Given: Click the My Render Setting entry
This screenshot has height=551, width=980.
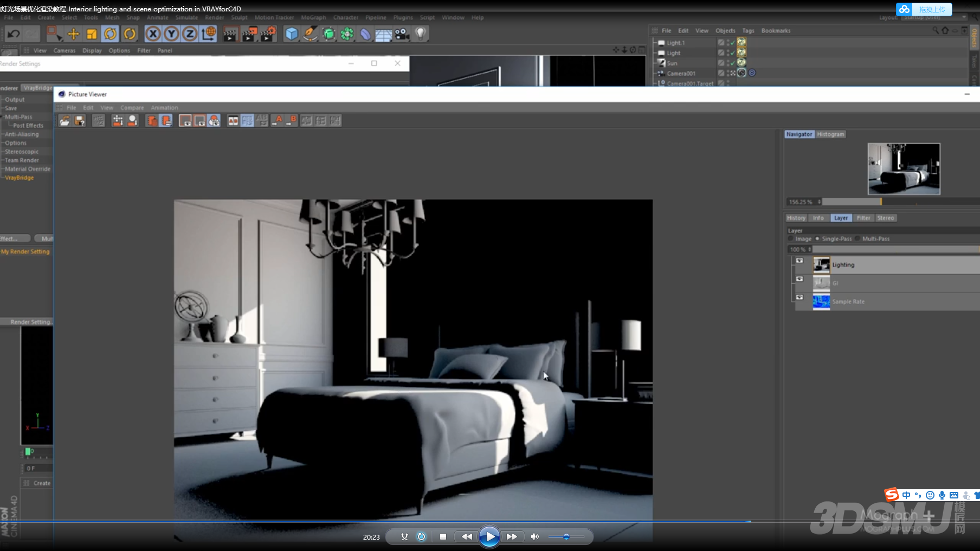Looking at the screenshot, I should pyautogui.click(x=25, y=252).
